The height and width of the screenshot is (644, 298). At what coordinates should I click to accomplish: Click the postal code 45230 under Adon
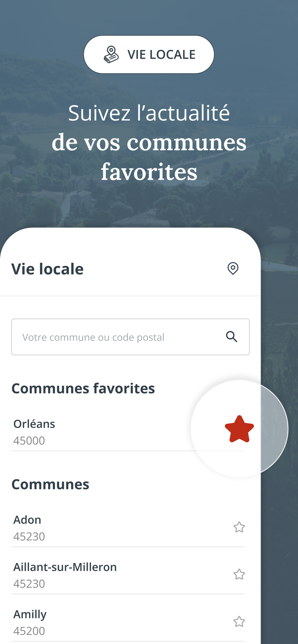click(x=29, y=537)
